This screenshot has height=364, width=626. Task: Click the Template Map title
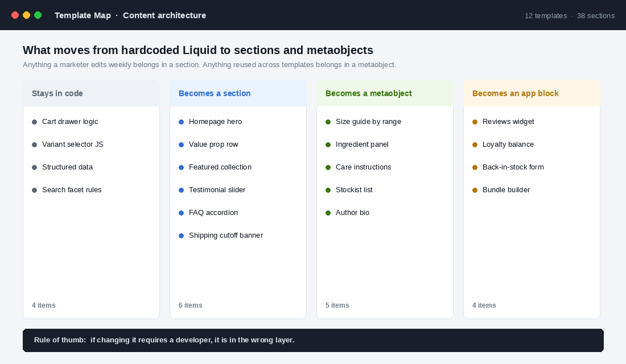point(83,15)
